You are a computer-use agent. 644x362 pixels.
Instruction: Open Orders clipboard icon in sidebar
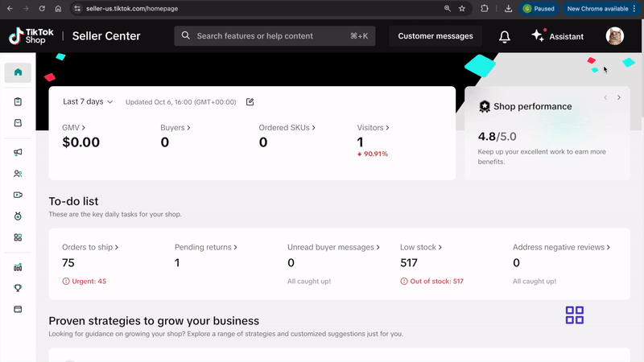(18, 101)
